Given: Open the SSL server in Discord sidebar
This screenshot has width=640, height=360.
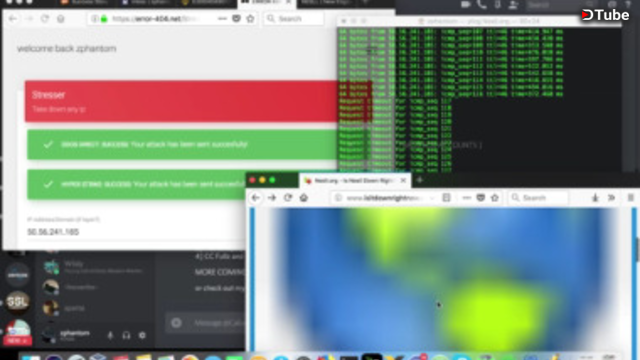Looking at the screenshot, I should pos(17,302).
